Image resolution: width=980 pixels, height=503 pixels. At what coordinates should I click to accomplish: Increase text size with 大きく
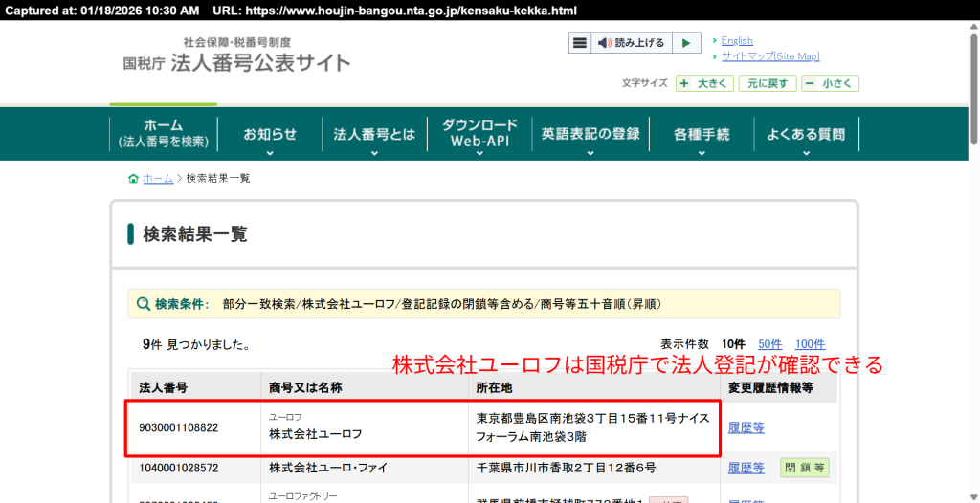click(704, 84)
